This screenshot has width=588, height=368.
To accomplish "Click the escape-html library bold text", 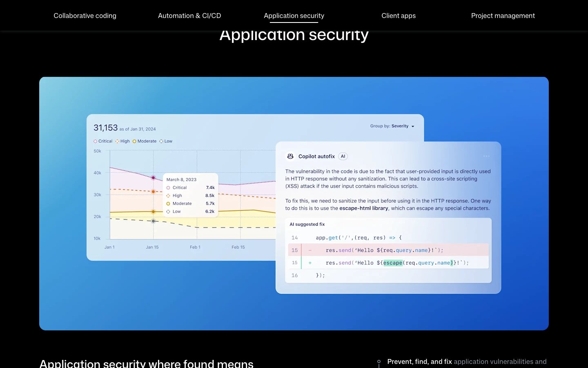I will 363,208.
